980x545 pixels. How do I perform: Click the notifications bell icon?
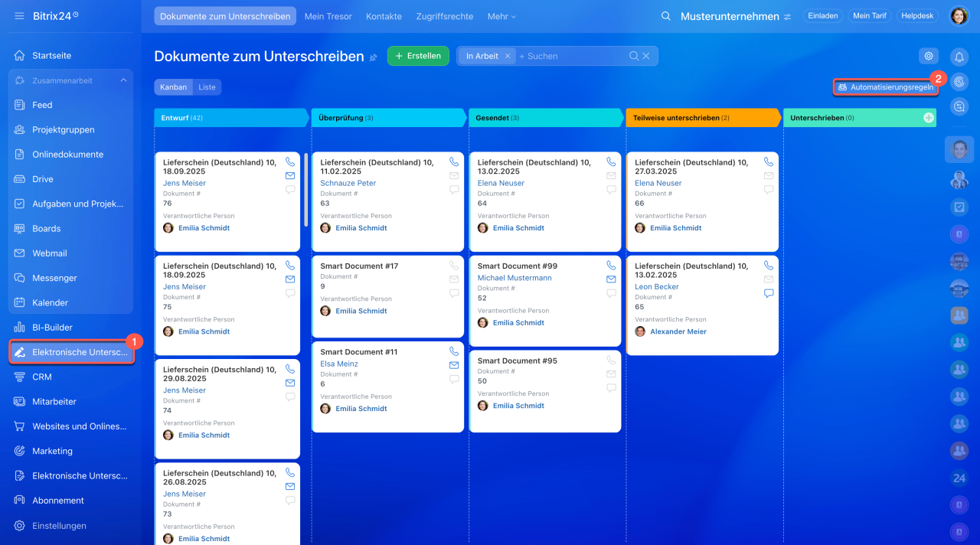pyautogui.click(x=959, y=57)
